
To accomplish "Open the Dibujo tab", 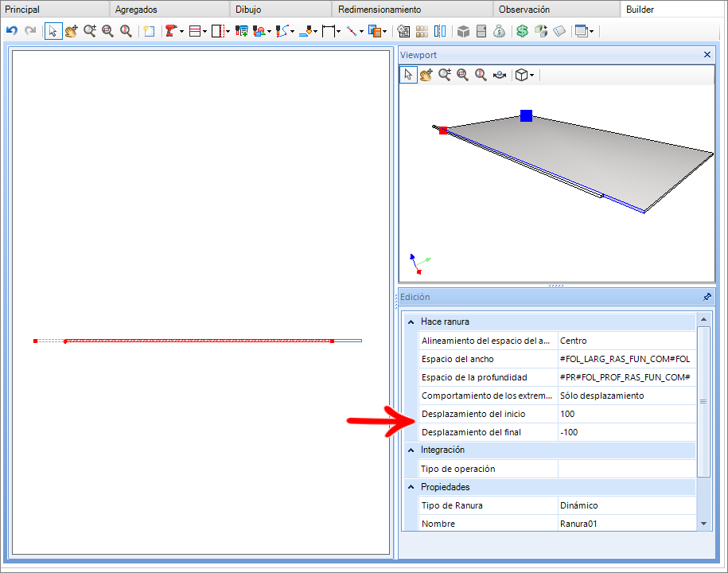I will [x=248, y=10].
